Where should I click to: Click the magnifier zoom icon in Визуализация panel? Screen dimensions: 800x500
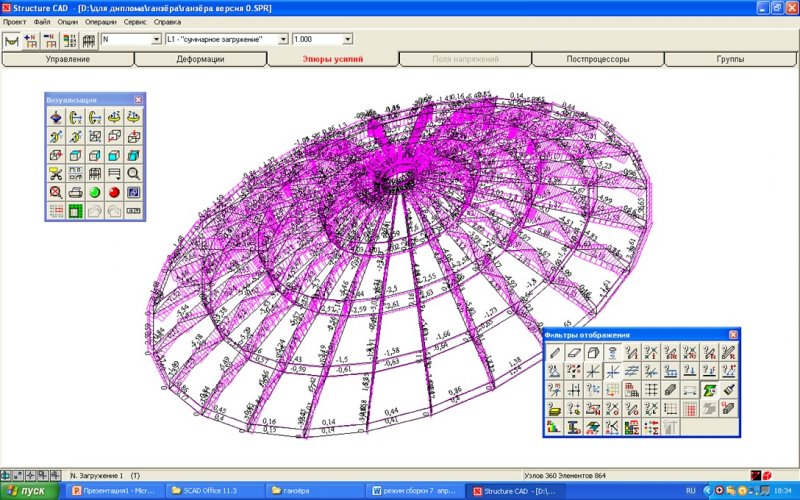point(133,173)
